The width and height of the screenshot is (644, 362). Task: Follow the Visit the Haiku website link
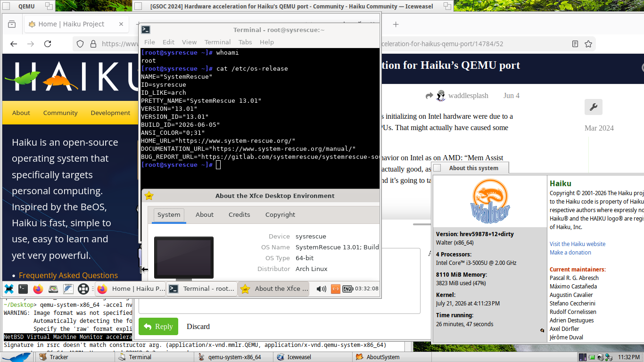pyautogui.click(x=577, y=244)
